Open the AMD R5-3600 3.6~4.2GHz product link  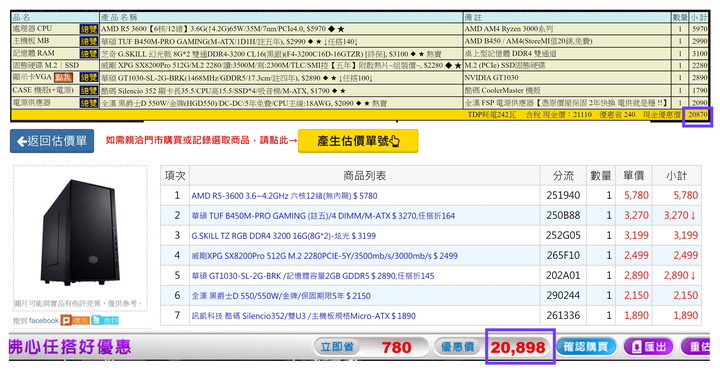[x=284, y=196]
